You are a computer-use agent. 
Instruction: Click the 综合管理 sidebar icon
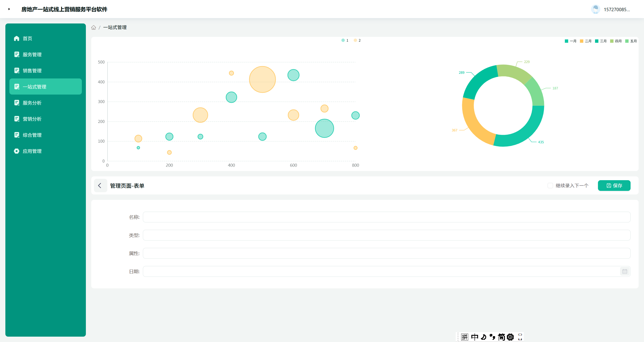tap(17, 135)
